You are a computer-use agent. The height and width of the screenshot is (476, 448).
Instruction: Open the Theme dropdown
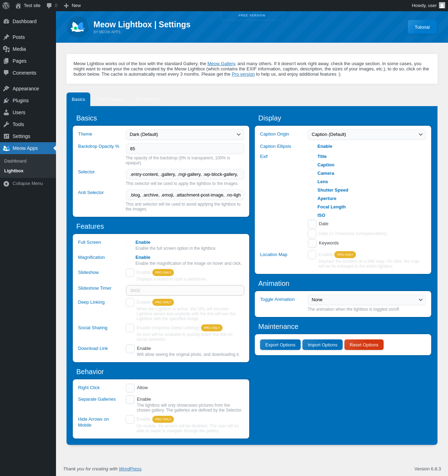(x=185, y=134)
